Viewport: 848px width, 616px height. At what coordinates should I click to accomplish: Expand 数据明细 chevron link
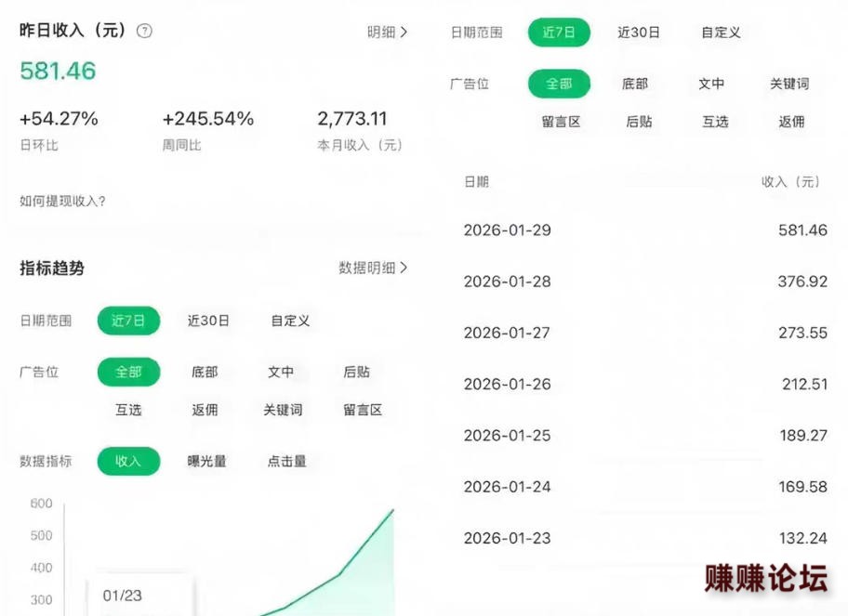click(373, 268)
